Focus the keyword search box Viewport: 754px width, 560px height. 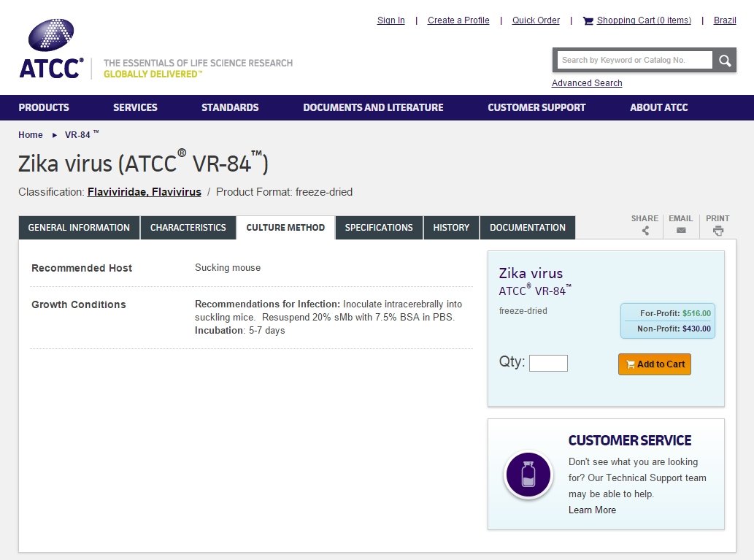tap(634, 60)
